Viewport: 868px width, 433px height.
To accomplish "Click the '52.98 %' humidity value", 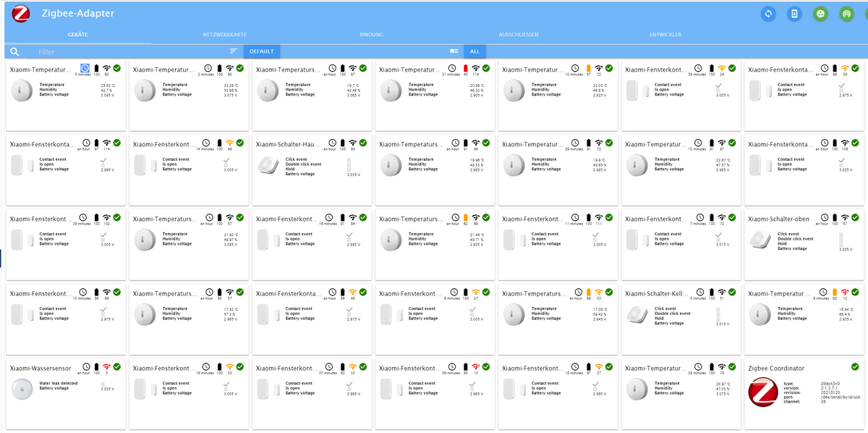I will (x=230, y=90).
